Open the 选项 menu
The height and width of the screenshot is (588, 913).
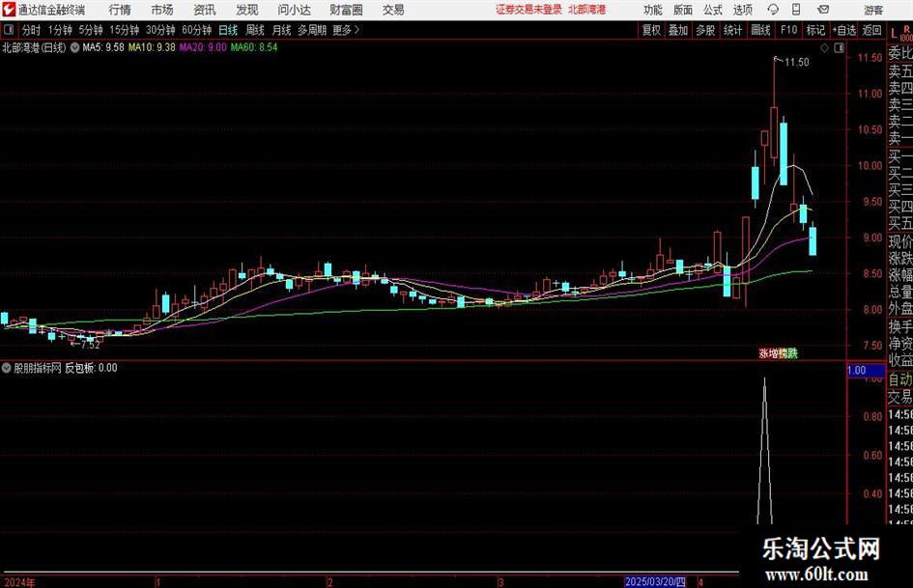(742, 10)
